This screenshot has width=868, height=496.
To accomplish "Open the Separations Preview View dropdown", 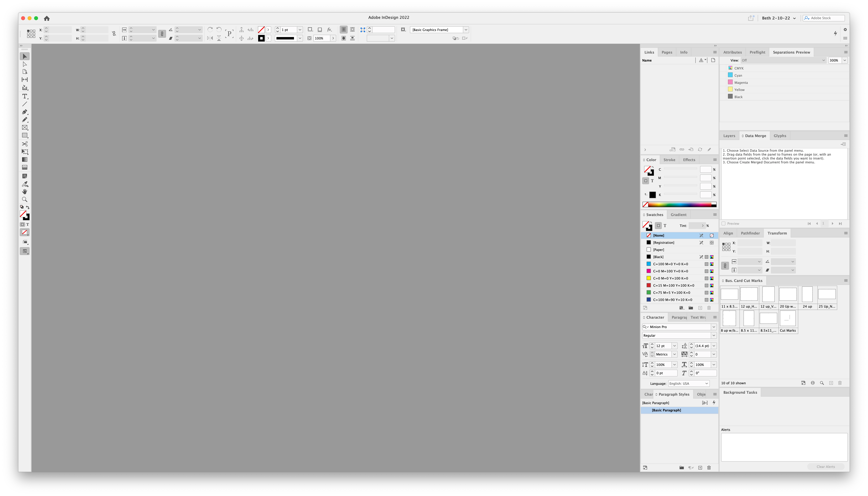I will [x=783, y=60].
